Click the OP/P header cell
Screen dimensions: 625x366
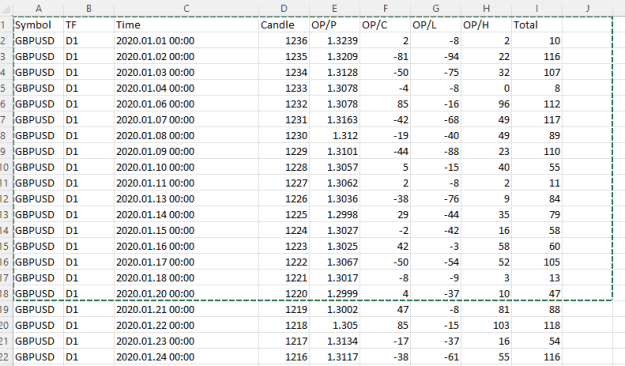point(334,25)
